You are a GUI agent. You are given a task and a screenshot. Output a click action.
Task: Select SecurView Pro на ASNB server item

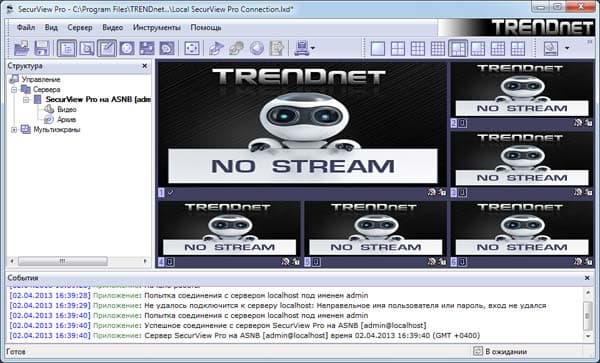(x=98, y=99)
